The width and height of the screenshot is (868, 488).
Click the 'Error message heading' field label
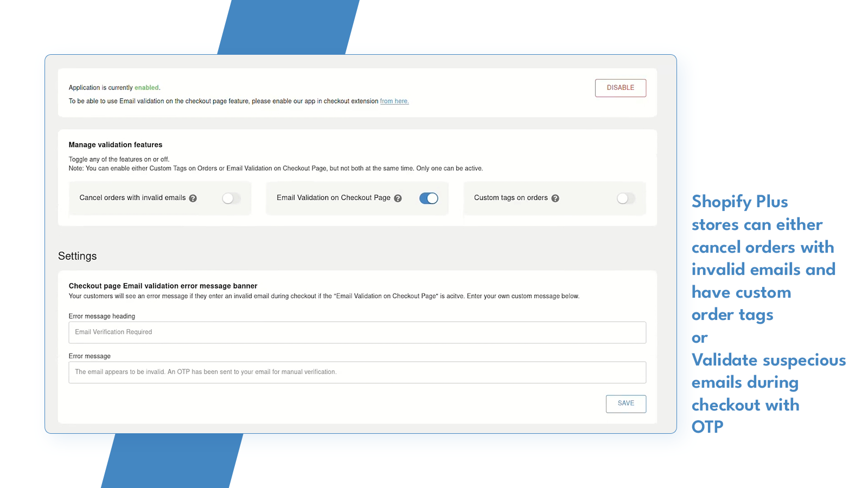coord(102,316)
